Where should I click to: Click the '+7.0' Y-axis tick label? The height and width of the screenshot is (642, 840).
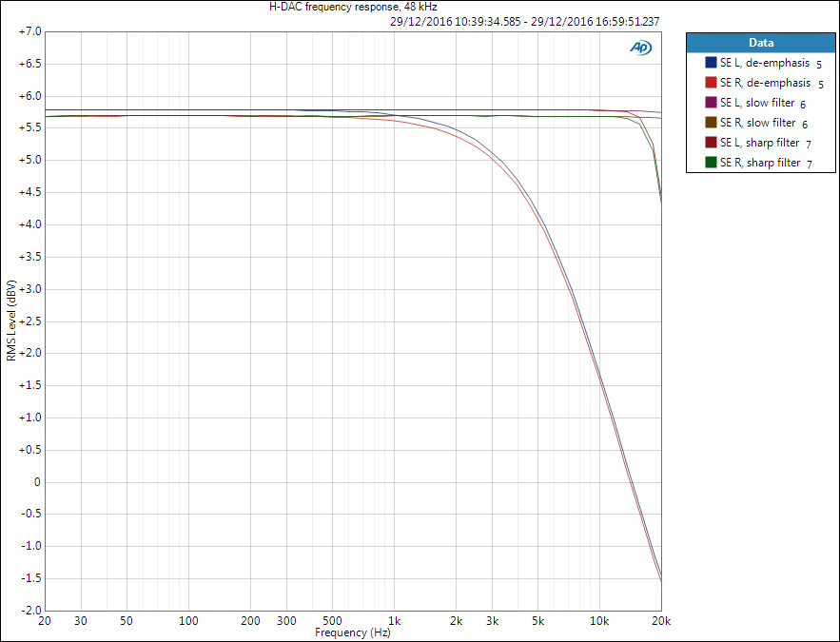tap(29, 31)
